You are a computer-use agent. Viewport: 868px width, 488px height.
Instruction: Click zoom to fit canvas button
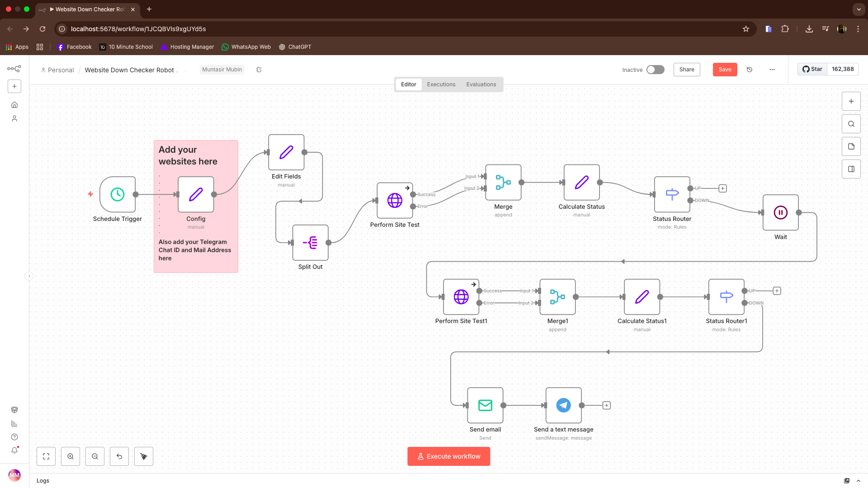click(46, 456)
